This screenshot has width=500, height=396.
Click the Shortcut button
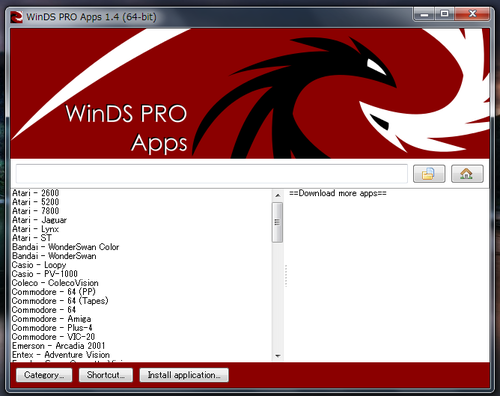106,375
